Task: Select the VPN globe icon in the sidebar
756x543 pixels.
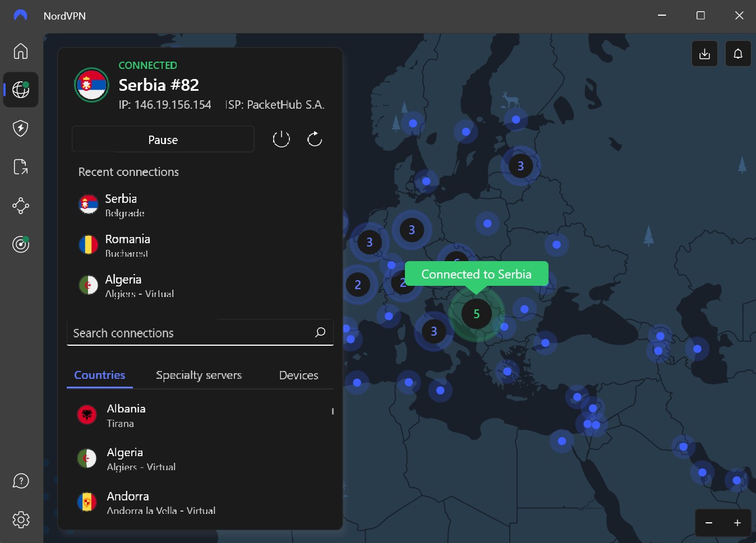Action: [20, 89]
